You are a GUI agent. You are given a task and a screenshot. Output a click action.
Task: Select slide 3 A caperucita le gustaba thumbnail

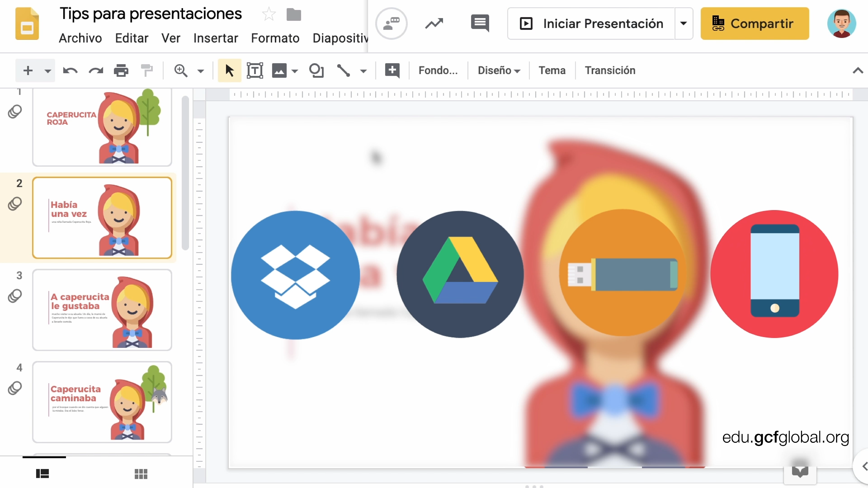click(102, 310)
